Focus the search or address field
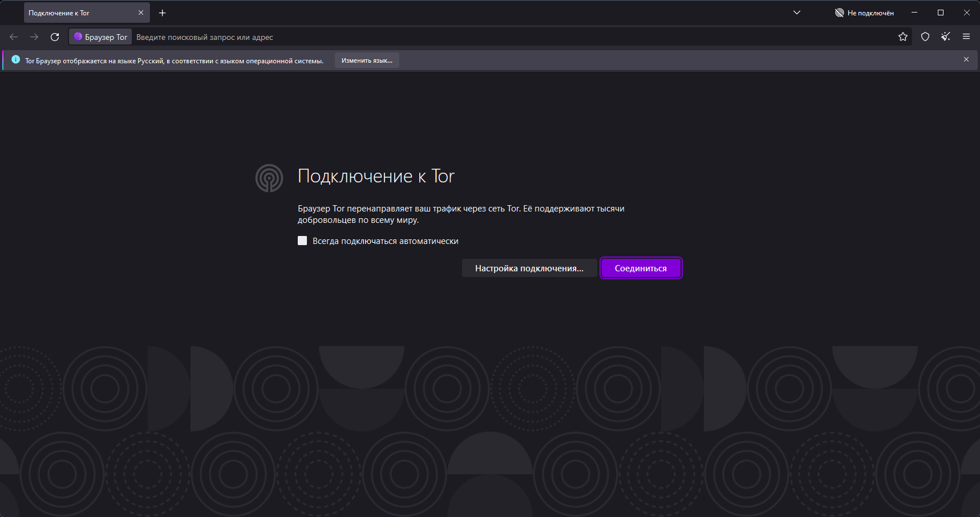Image resolution: width=980 pixels, height=517 pixels. [456, 37]
